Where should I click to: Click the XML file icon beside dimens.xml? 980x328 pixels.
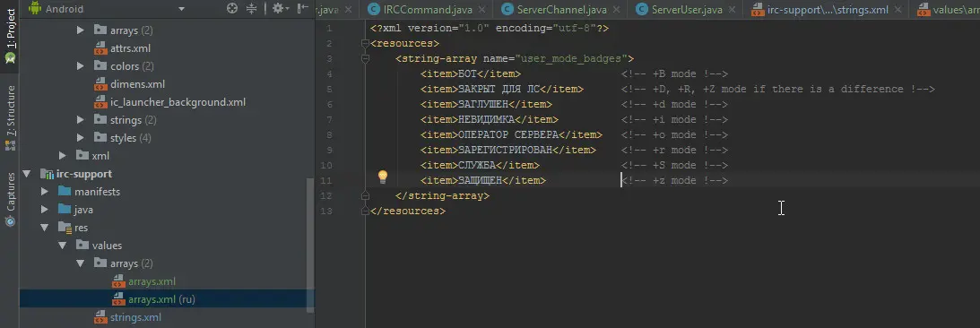100,83
